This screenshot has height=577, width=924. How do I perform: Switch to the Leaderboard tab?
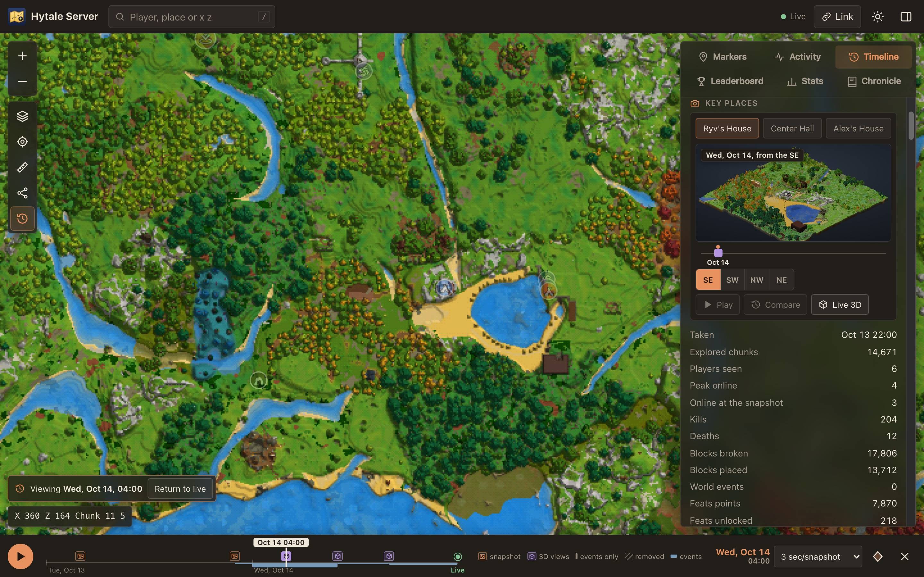point(730,81)
